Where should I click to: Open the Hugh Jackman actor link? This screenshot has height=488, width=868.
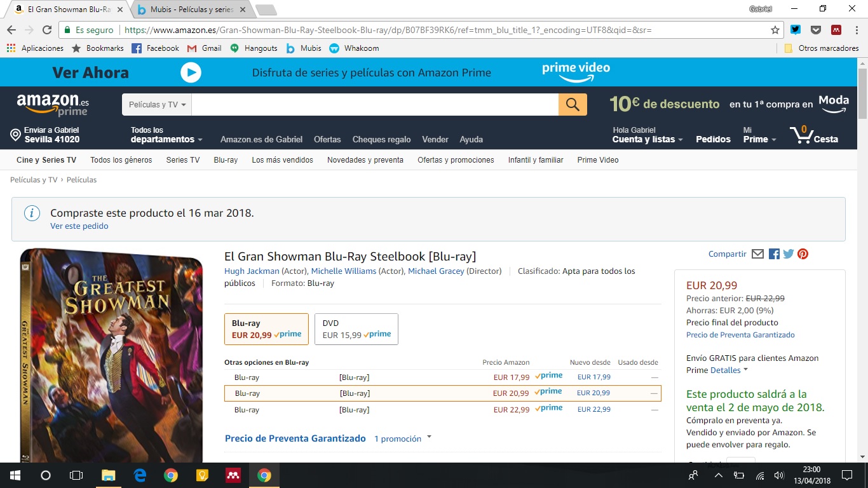coord(252,271)
